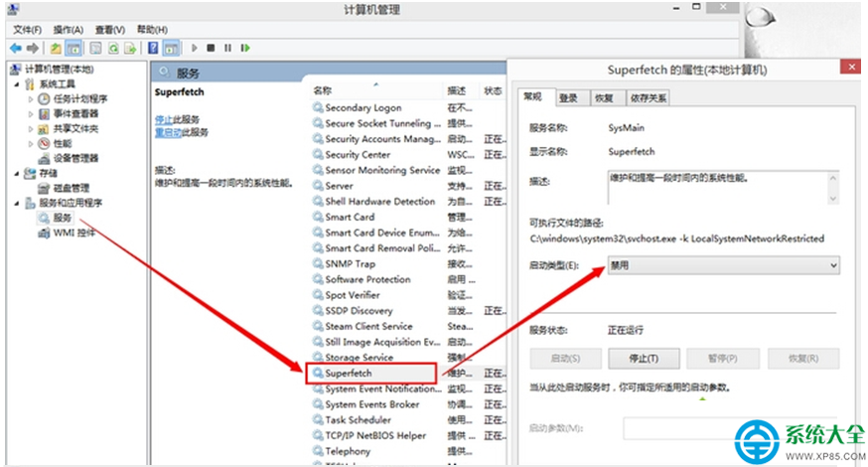Viewport: 868px width, 467px height.
Task: Switch to the 依存关系 tab
Action: click(649, 98)
